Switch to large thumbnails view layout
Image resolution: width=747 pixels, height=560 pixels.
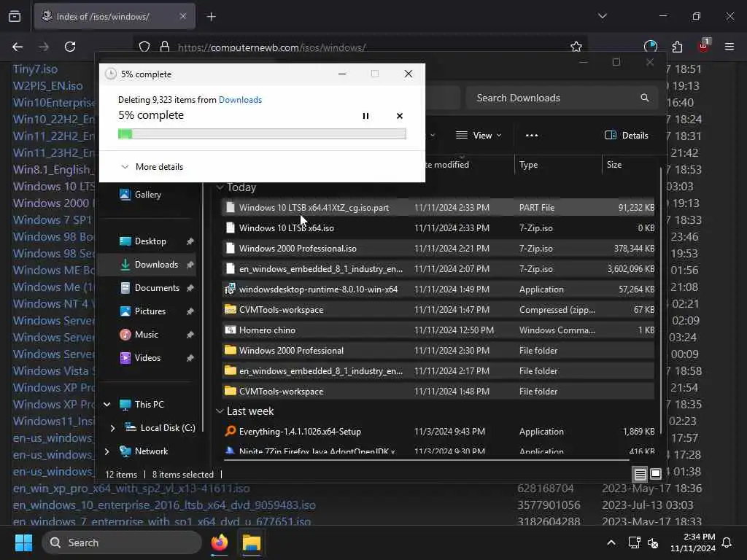(656, 474)
